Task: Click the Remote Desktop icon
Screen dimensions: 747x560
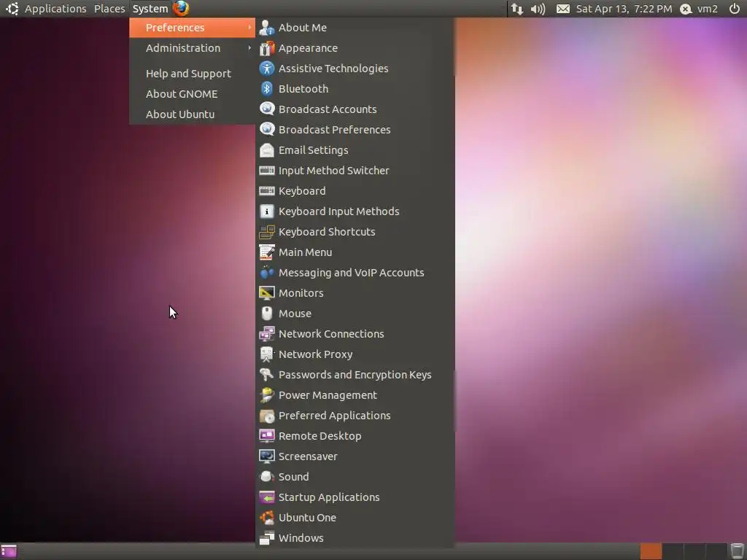Action: [267, 436]
